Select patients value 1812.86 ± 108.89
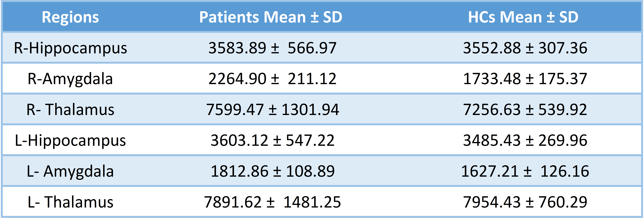Screen dimensions: 644x218 click(x=272, y=171)
